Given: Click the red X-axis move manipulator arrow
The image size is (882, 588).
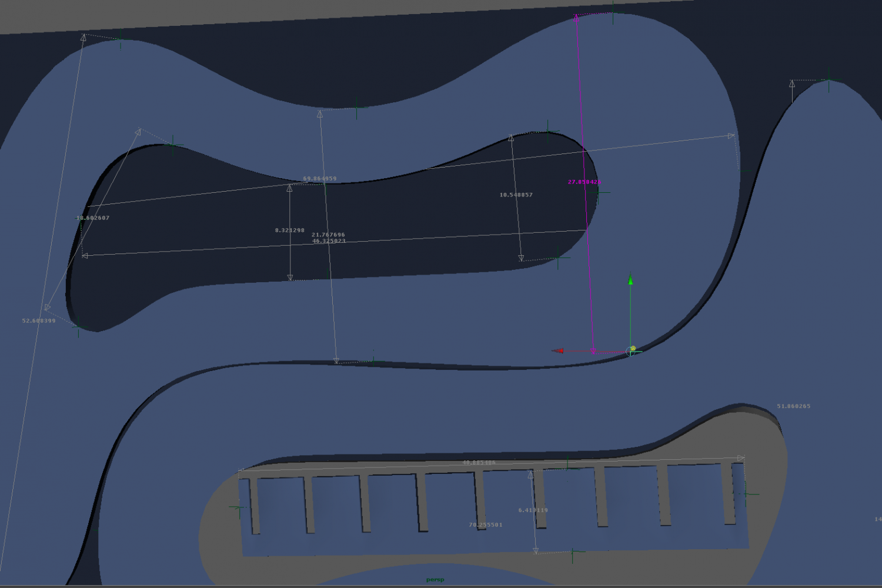Looking at the screenshot, I should 557,351.
